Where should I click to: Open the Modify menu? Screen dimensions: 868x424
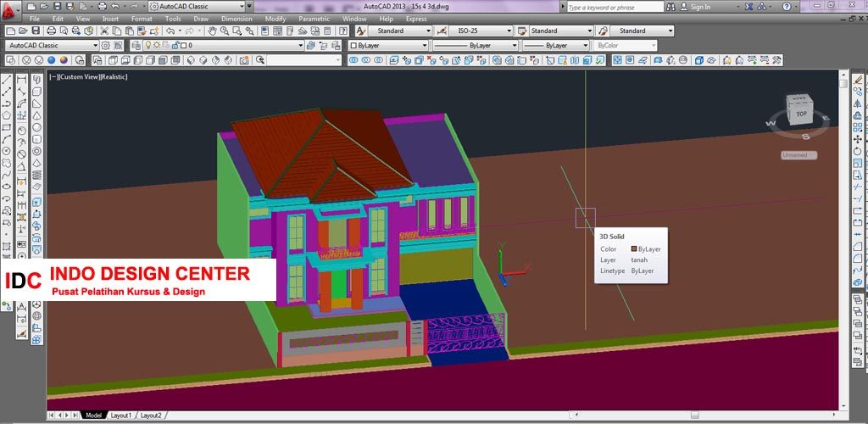point(275,19)
